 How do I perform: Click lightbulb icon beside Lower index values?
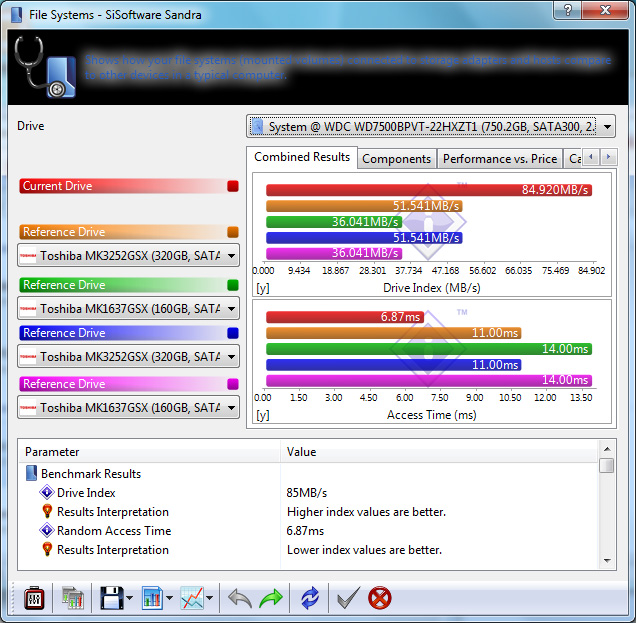click(47, 549)
